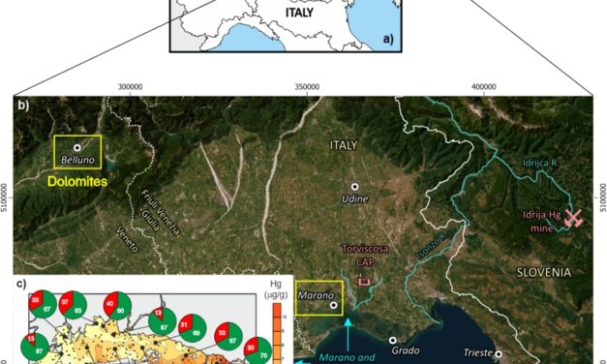This screenshot has width=607, height=364.
Task: Click the 'Isonzo R.' river label
Action: pyautogui.click(x=432, y=245)
